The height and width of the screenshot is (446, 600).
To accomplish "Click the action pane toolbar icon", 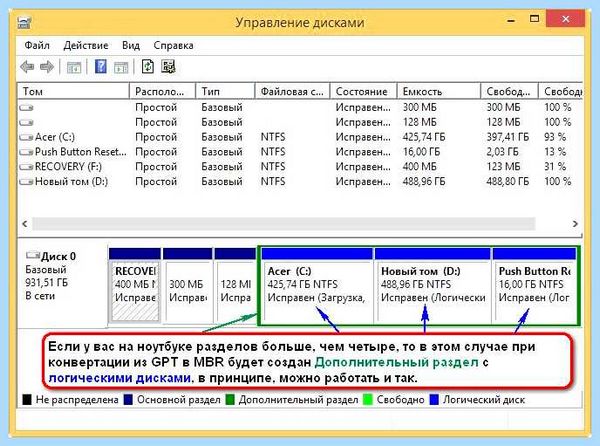I will tap(121, 68).
